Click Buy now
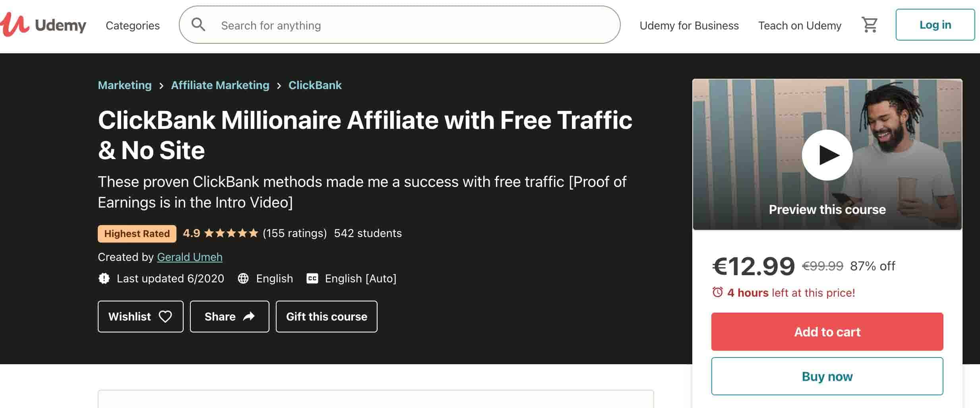980x408 pixels. point(827,376)
